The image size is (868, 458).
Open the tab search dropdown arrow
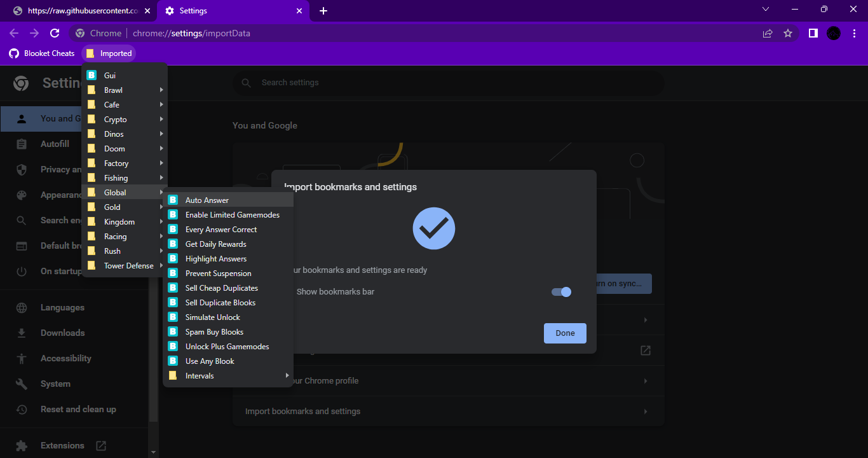click(766, 9)
